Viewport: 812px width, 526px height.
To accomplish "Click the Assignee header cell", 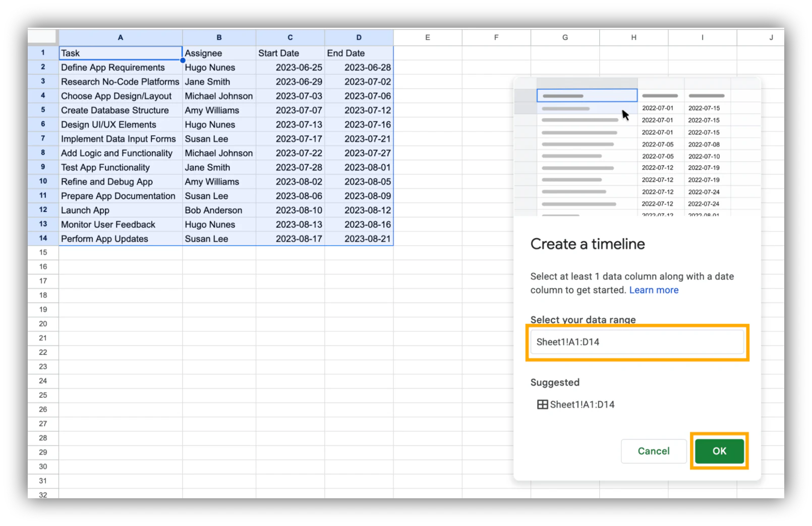I will (219, 53).
